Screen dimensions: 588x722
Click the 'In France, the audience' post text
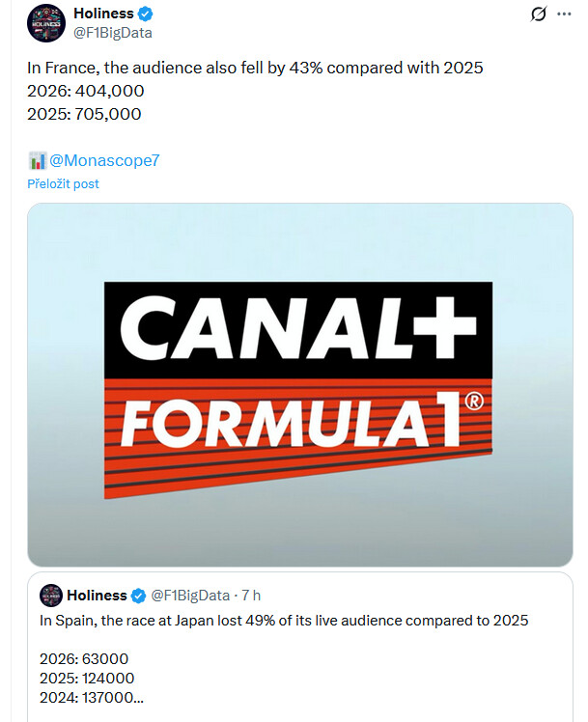coord(255,69)
